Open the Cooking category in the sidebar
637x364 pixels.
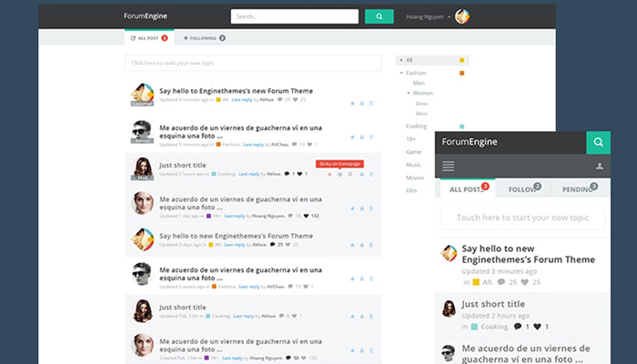(417, 126)
